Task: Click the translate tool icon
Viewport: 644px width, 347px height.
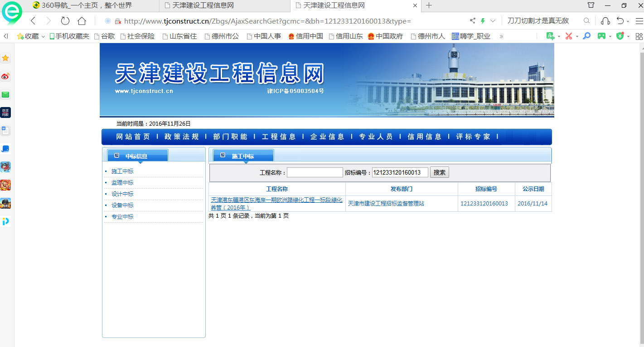Action: 550,36
